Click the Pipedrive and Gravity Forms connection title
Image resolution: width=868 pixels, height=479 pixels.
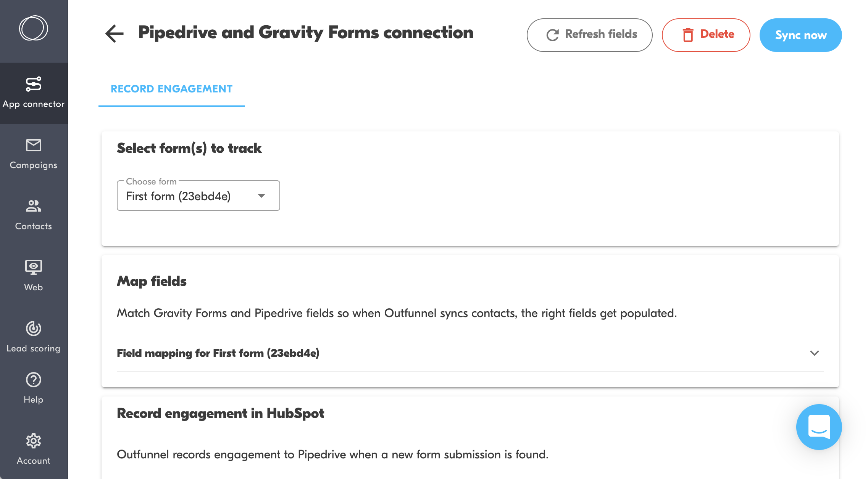(x=306, y=33)
